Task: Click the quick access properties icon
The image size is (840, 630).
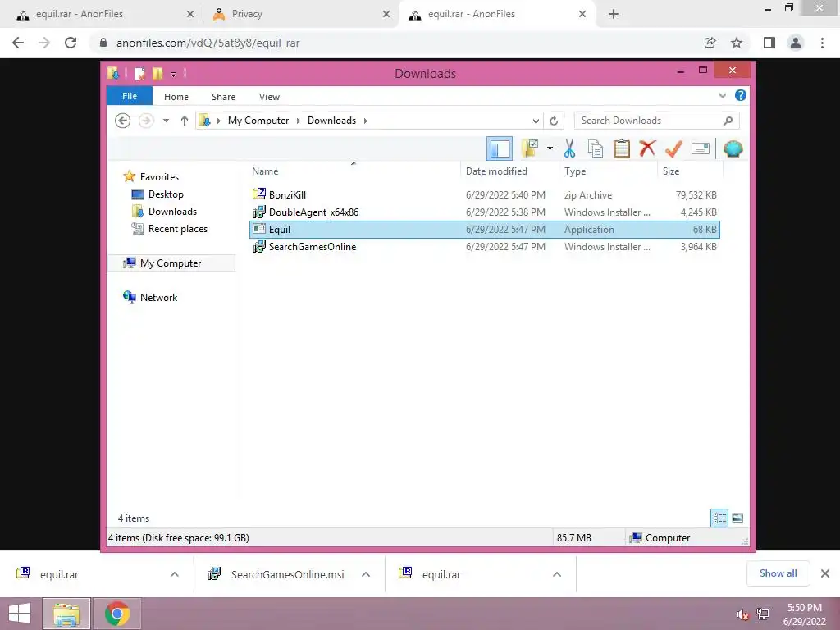Action: 139,73
